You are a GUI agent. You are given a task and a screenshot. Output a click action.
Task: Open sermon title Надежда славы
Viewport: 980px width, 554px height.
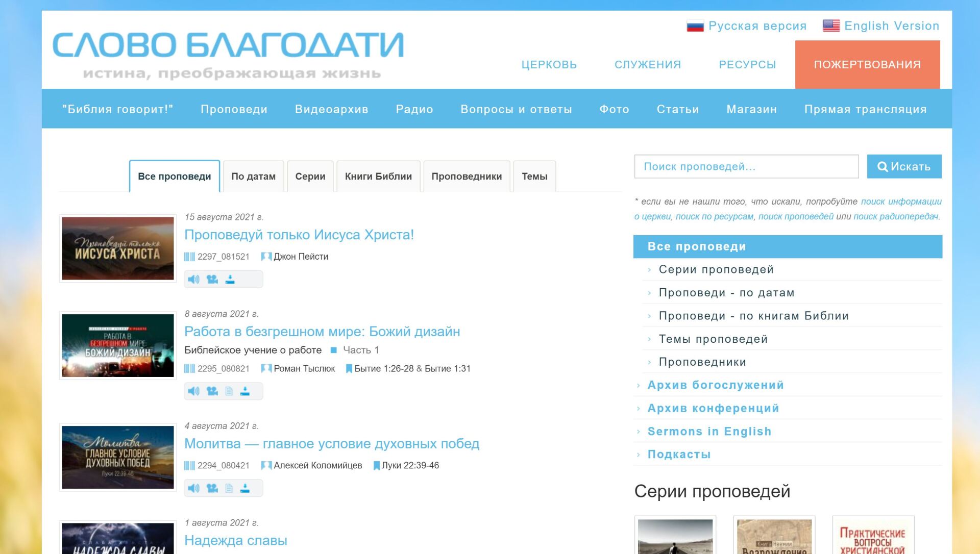236,541
